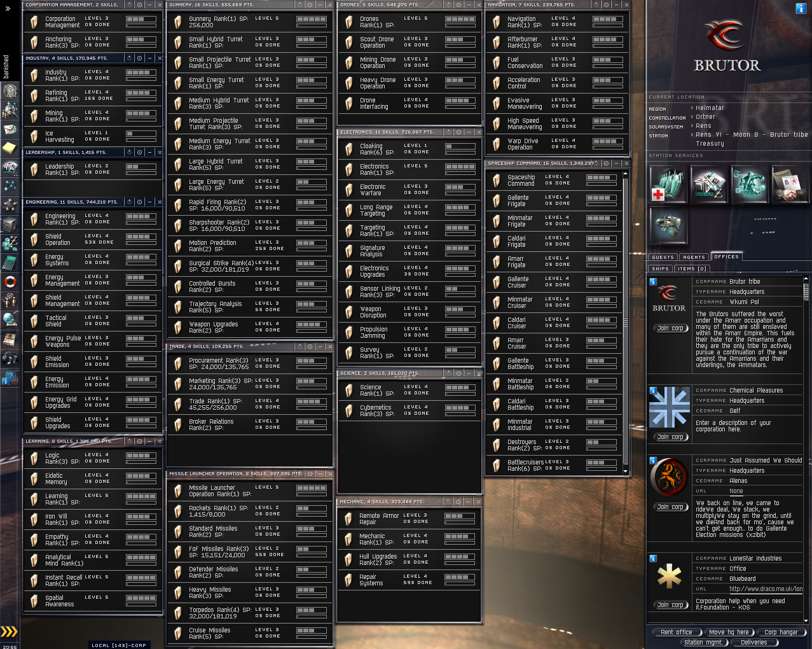Show info for Brutor tribe office
The width and height of the screenshot is (812, 649).
tap(652, 282)
